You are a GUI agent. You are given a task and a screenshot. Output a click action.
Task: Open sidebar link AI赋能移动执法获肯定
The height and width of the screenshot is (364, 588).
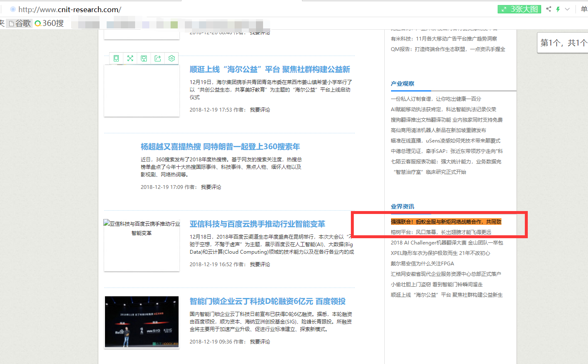tap(444, 109)
